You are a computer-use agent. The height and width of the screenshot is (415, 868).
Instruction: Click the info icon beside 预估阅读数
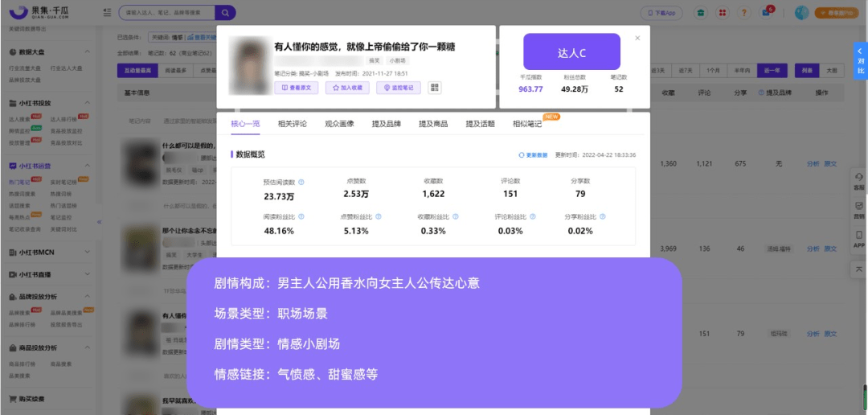(301, 182)
